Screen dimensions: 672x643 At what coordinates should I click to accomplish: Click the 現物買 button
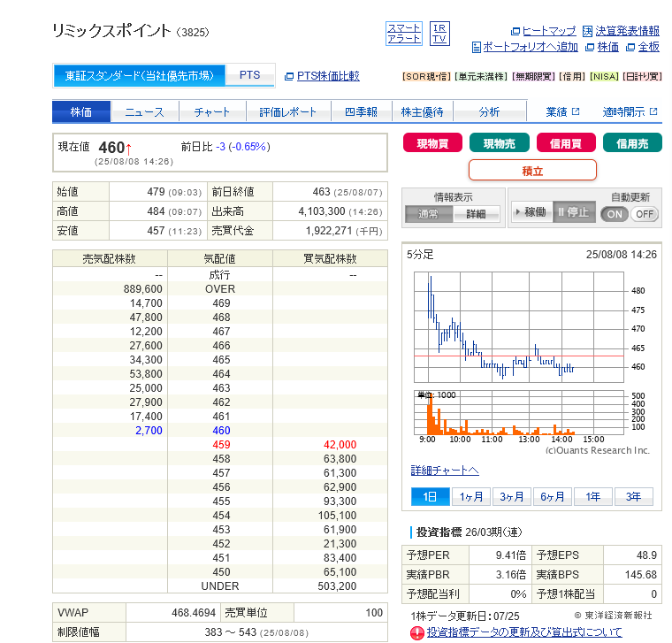(x=432, y=142)
